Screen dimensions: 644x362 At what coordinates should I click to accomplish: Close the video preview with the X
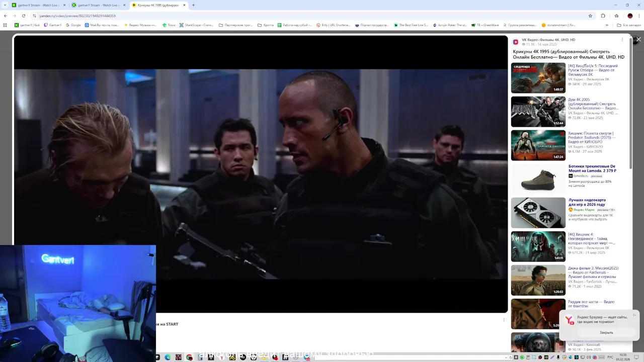point(638,39)
